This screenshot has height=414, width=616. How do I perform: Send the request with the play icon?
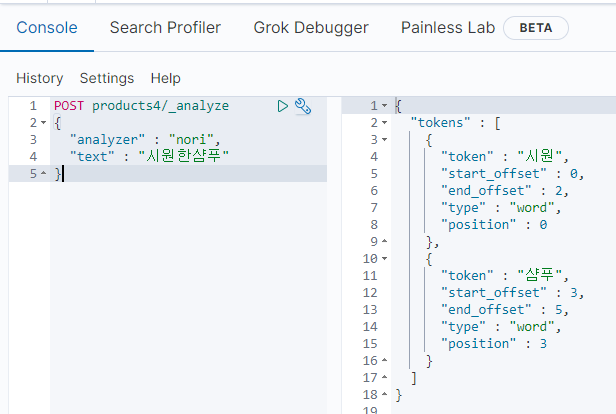coord(283,106)
